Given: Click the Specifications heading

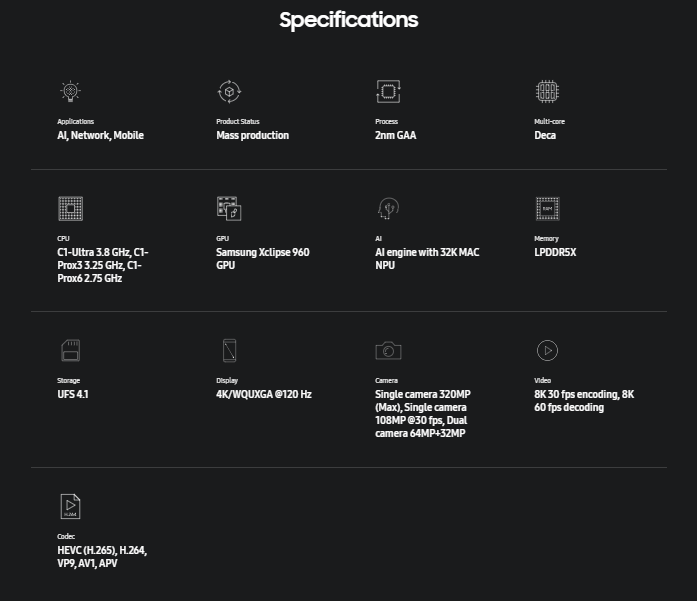Looking at the screenshot, I should tap(348, 20).
